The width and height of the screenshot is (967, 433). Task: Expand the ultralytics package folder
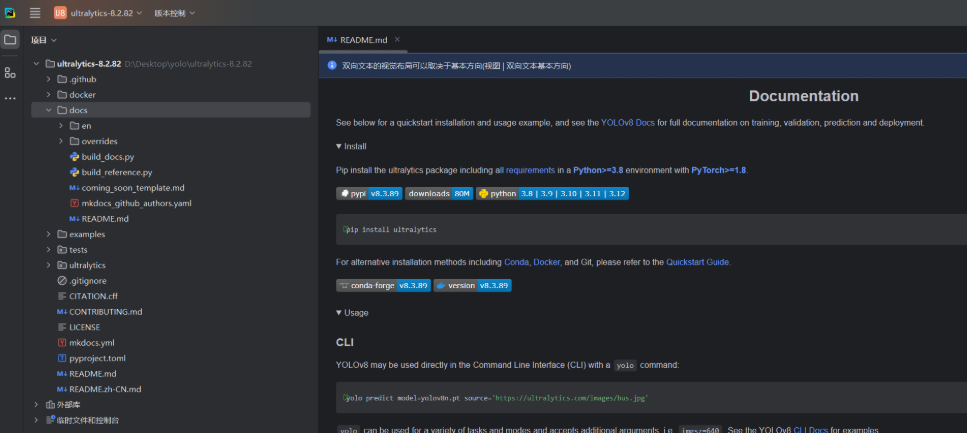48,265
